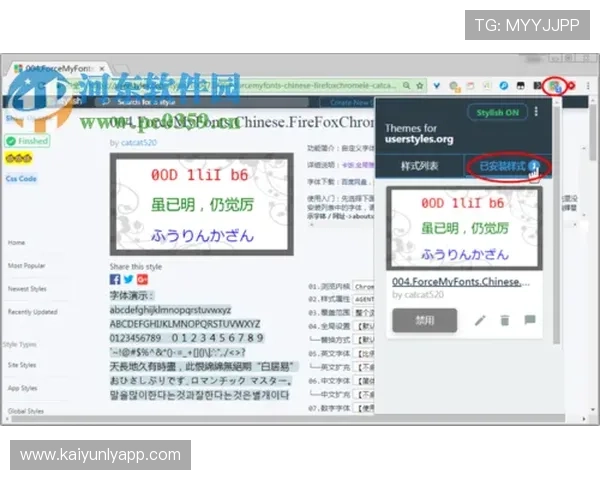Switch to the 已安装样式 tab
The width and height of the screenshot is (600, 480).
tap(508, 166)
